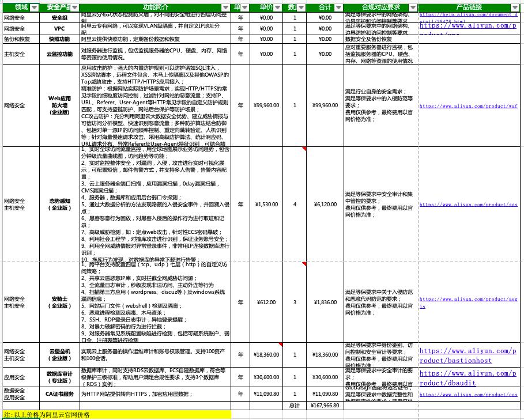524x420 pixels.
Task: Select the 阿里云提供快照功能 description cell
Action: pyautogui.click(x=156, y=39)
